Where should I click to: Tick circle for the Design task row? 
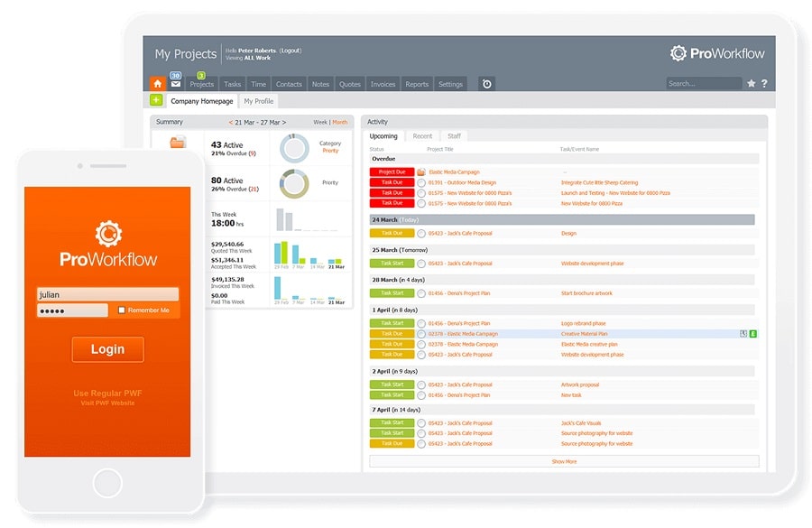[421, 234]
